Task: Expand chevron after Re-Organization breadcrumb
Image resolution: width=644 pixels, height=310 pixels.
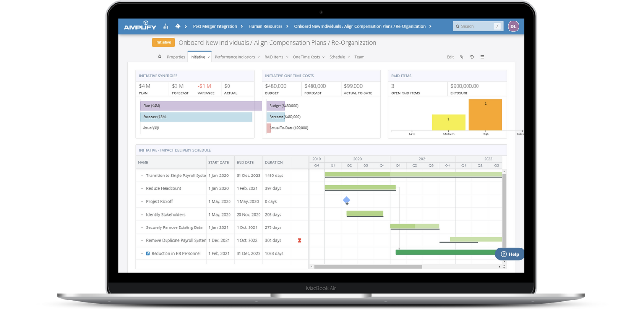Action: (x=430, y=26)
